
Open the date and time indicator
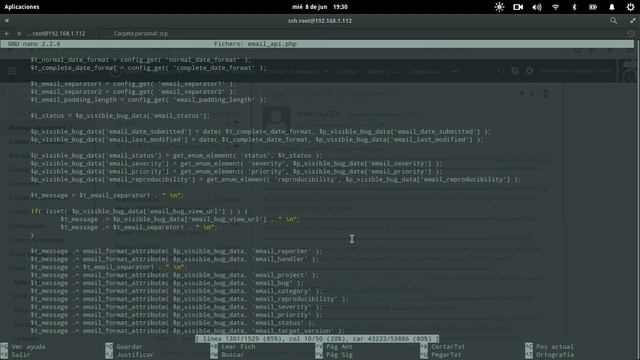tap(320, 7)
